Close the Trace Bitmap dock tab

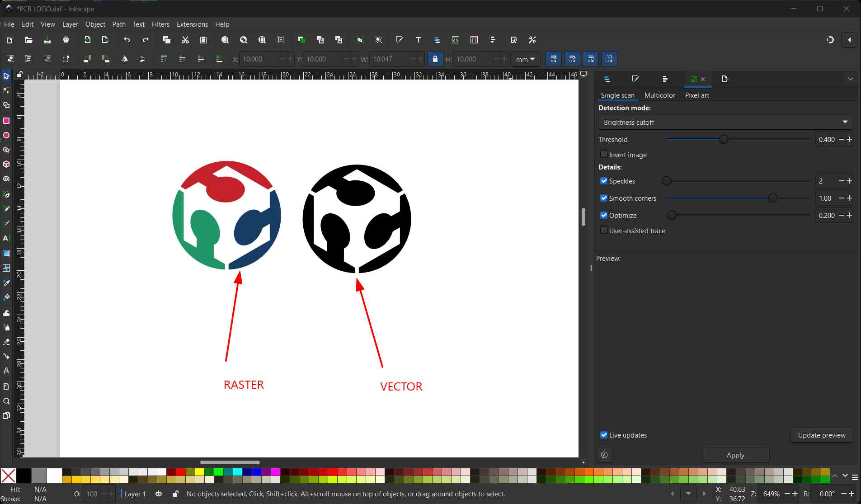(703, 79)
